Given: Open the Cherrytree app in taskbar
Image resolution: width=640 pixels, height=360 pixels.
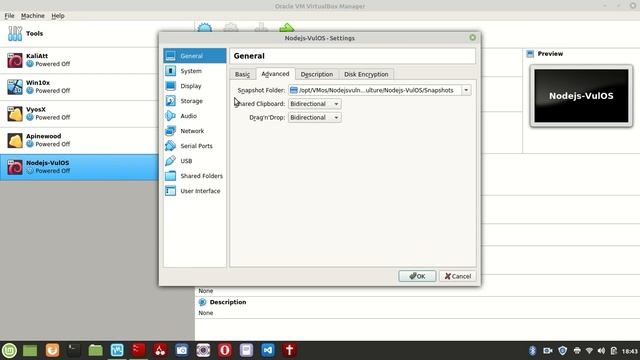Looking at the screenshot, I should click(x=160, y=350).
